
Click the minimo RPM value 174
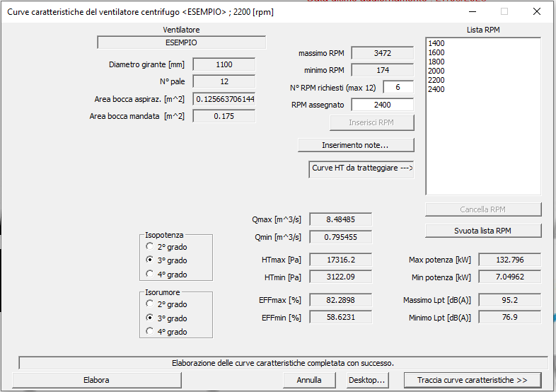tap(382, 70)
